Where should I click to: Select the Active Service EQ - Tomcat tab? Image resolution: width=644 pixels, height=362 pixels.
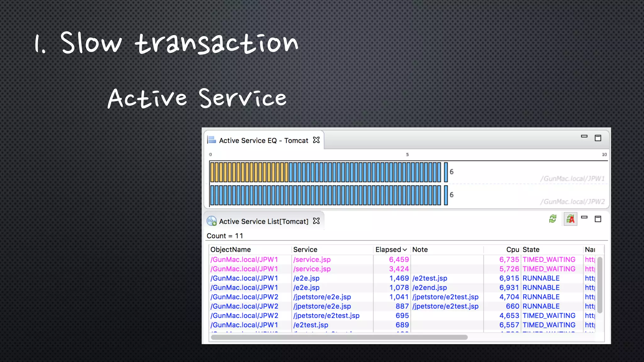[263, 140]
